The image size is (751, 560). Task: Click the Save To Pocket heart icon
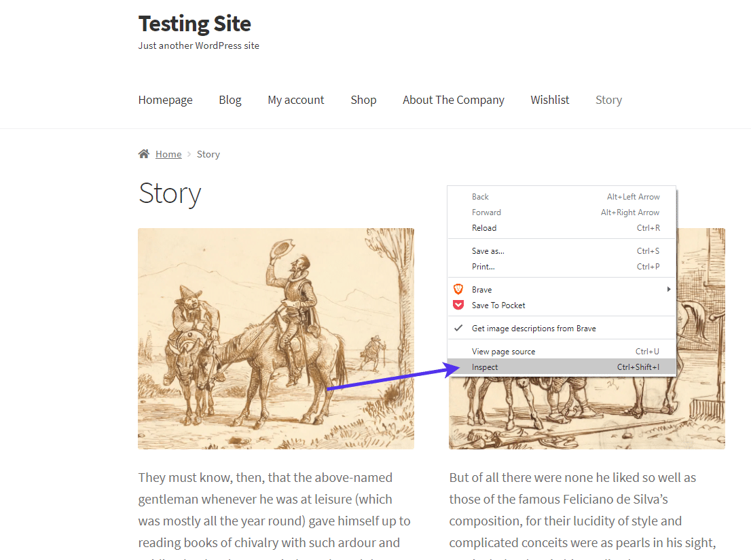pos(459,305)
